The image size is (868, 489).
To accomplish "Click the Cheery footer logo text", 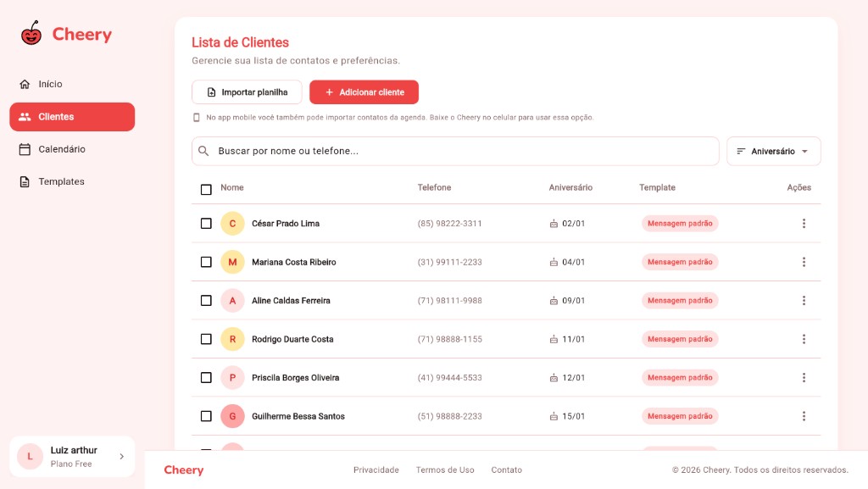I will click(x=184, y=470).
